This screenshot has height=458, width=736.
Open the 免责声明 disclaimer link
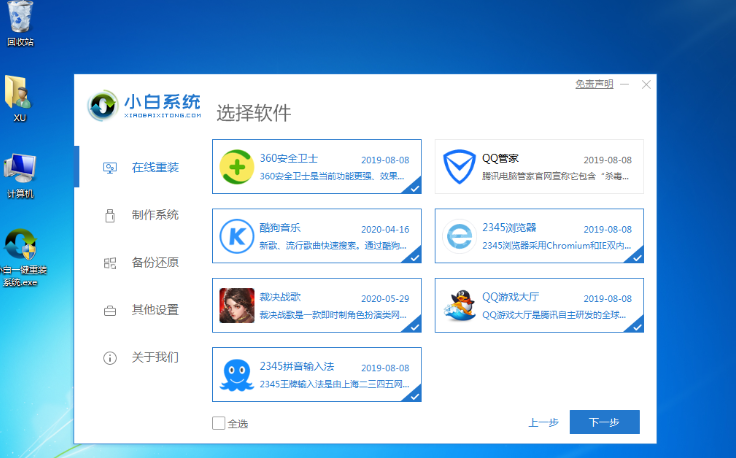tap(594, 85)
